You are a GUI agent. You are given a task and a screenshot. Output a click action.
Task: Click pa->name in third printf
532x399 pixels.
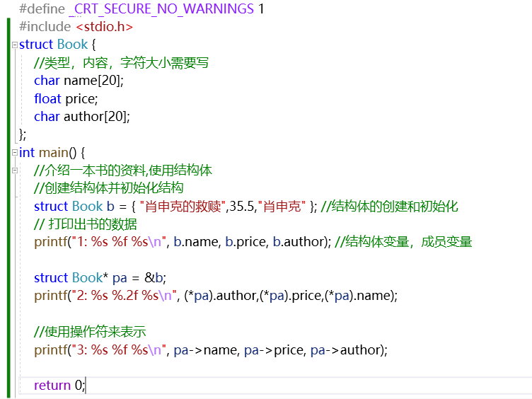(x=206, y=349)
